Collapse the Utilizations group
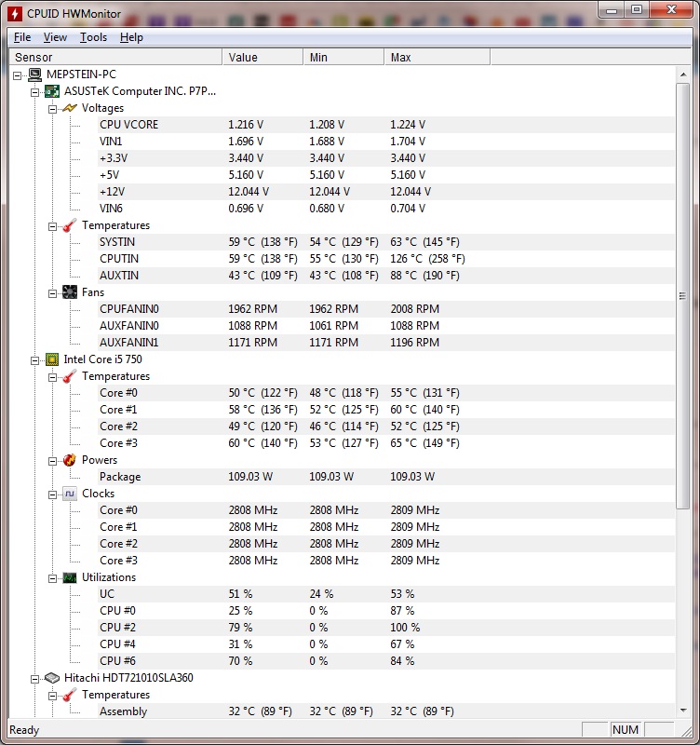The width and height of the screenshot is (700, 745). [x=53, y=578]
